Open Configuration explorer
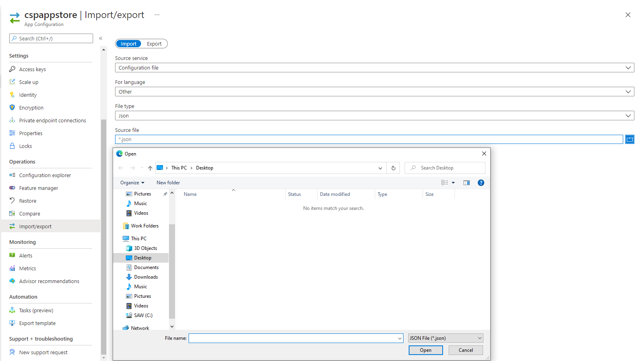The width and height of the screenshot is (644, 361). (45, 175)
